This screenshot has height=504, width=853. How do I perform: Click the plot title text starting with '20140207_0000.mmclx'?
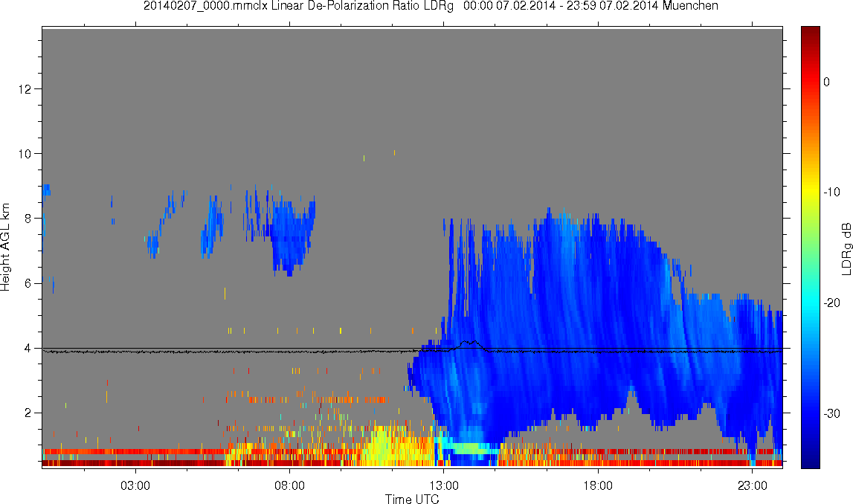coord(431,6)
